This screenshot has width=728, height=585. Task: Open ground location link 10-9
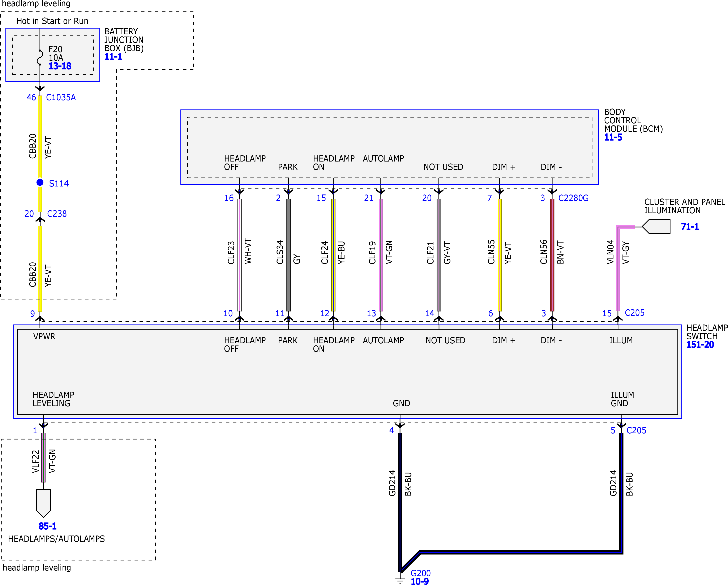(x=420, y=581)
